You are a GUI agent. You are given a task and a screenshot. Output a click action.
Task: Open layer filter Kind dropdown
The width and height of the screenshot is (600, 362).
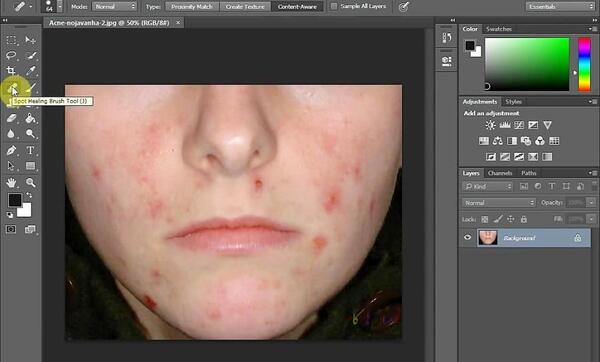point(488,186)
